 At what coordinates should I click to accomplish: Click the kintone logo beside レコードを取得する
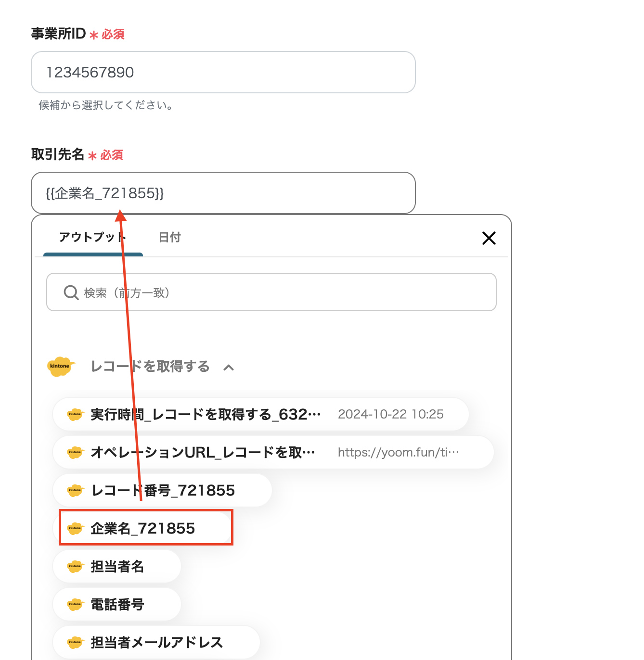pos(60,367)
